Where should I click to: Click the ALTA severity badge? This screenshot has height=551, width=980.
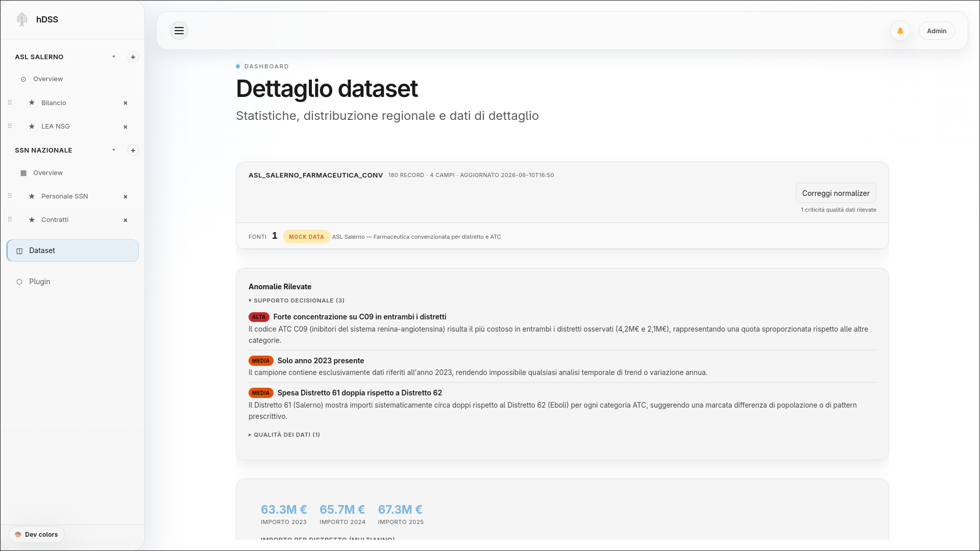259,317
